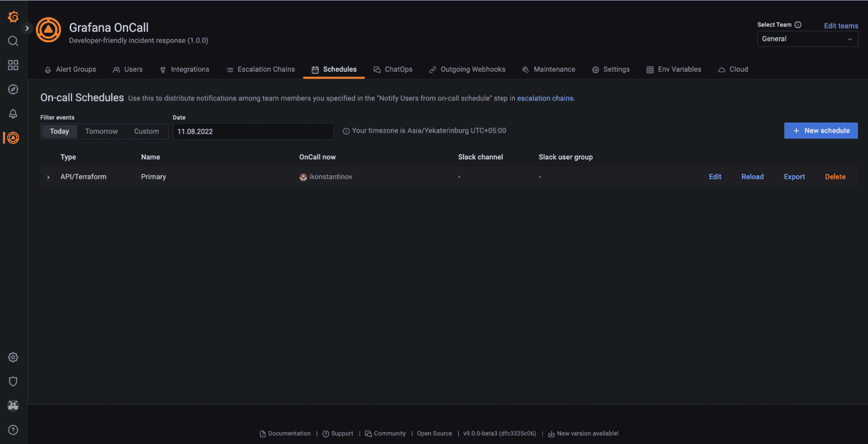Open the Explore compass icon

tap(13, 89)
